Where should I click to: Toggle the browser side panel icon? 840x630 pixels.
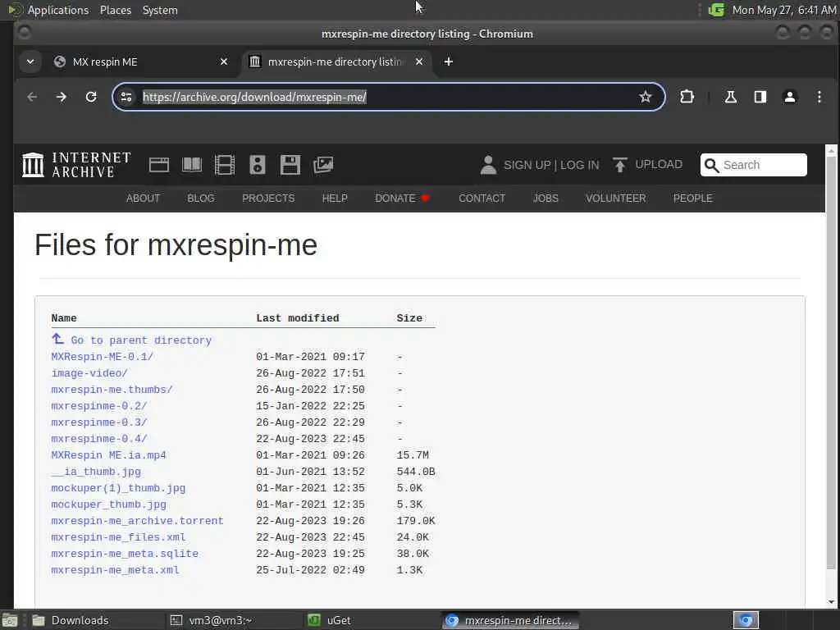point(760,97)
